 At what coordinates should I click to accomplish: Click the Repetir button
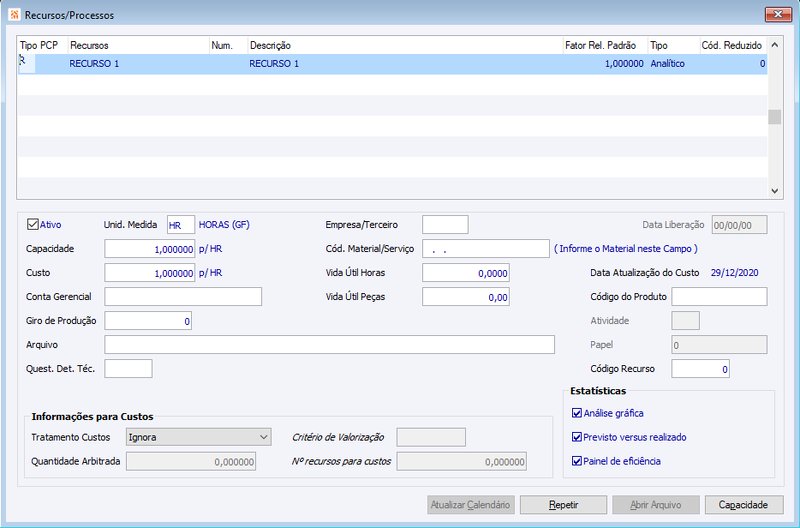(563, 505)
